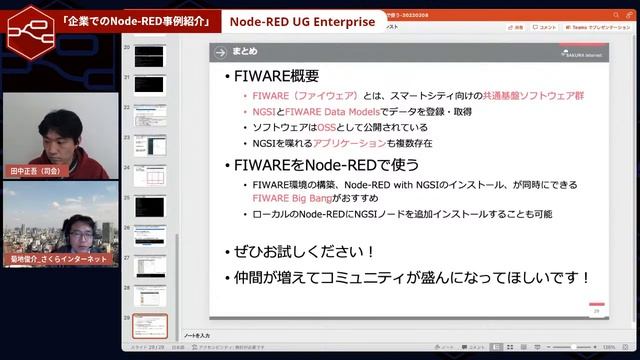Click the zoom in plus button

click(595, 347)
